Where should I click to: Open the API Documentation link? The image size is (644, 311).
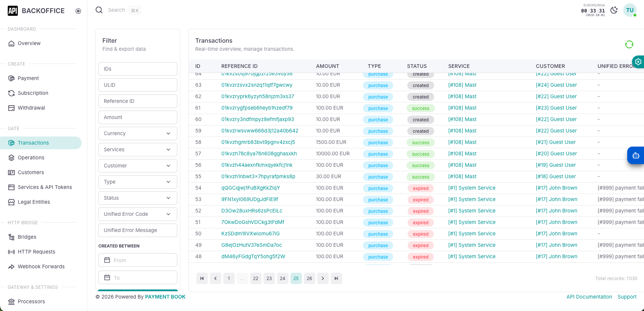coord(589,297)
